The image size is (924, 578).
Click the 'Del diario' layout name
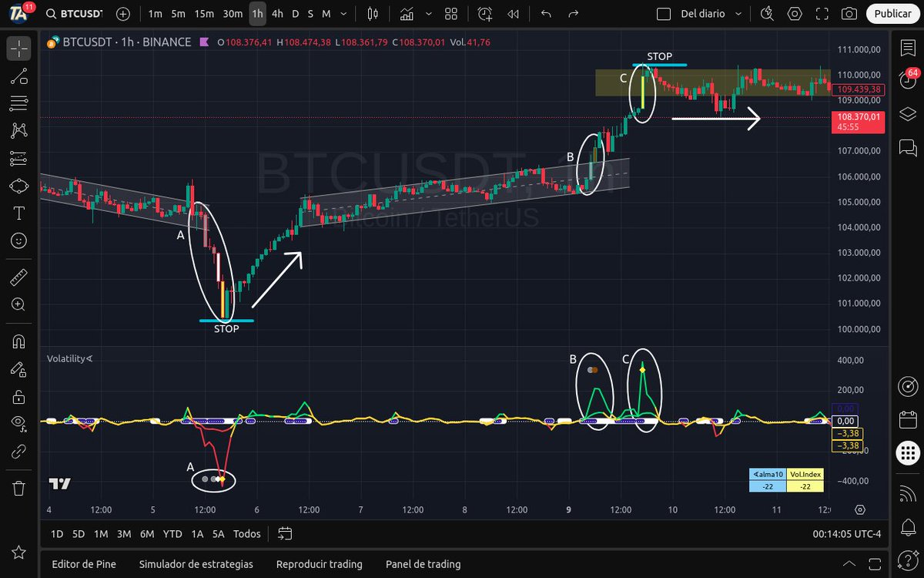point(702,14)
